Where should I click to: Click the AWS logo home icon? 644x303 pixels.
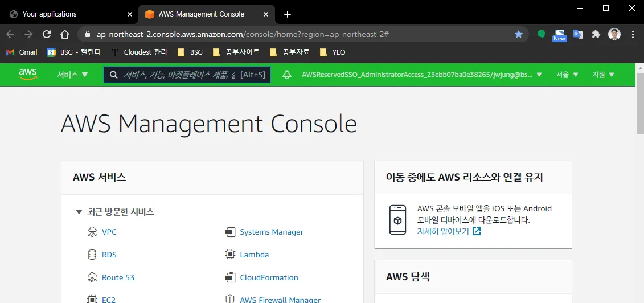click(x=27, y=75)
